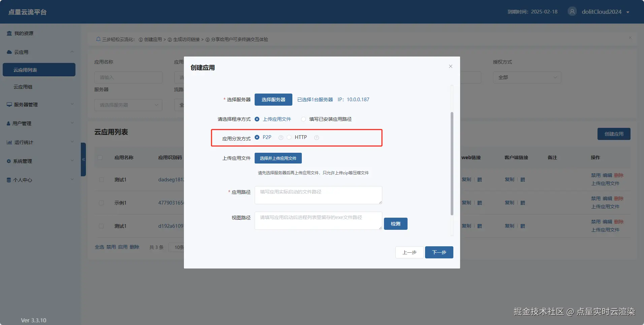Click web链接 复制 in first row
The image size is (644, 325).
(466, 179)
